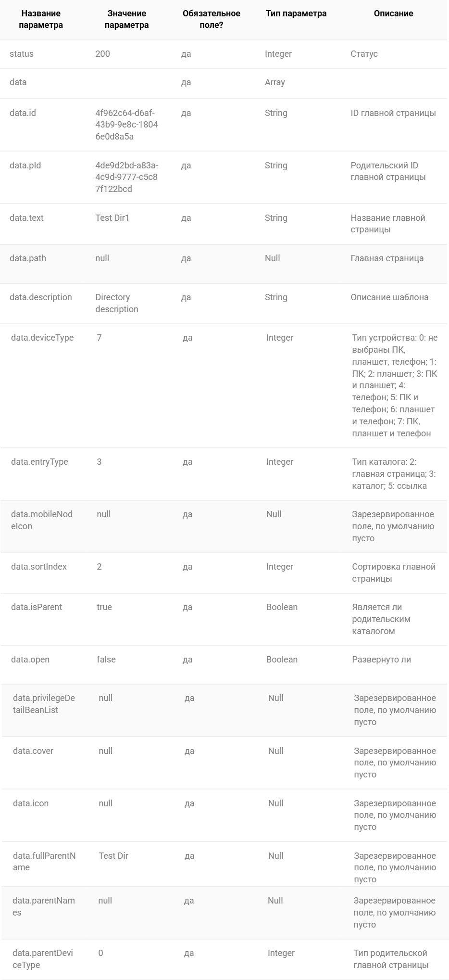
Task: Click the data.mobileNodeIcon parameter name
Action: 42,520
